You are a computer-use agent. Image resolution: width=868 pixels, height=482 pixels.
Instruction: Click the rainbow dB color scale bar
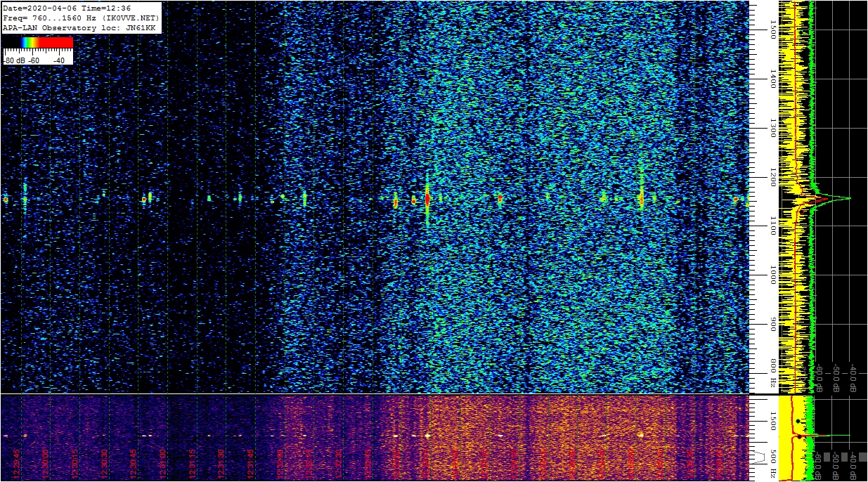pyautogui.click(x=38, y=42)
